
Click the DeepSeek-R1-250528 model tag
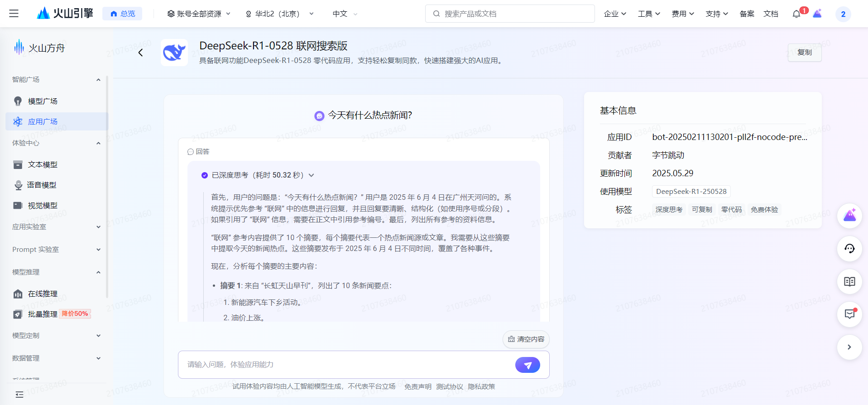point(691,192)
